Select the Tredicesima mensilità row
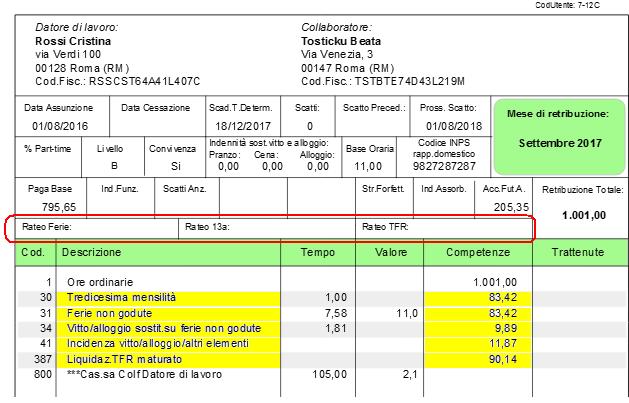Screen dimensions: 629x403 click(121, 298)
